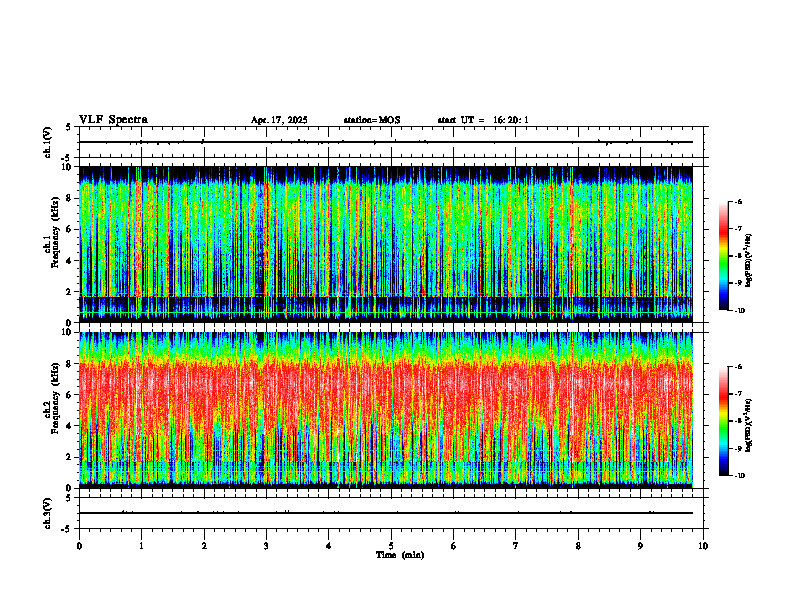Click the "-8" label on ch.2 color bar
Image resolution: width=792 pixels, height=612 pixels.
pos(738,421)
